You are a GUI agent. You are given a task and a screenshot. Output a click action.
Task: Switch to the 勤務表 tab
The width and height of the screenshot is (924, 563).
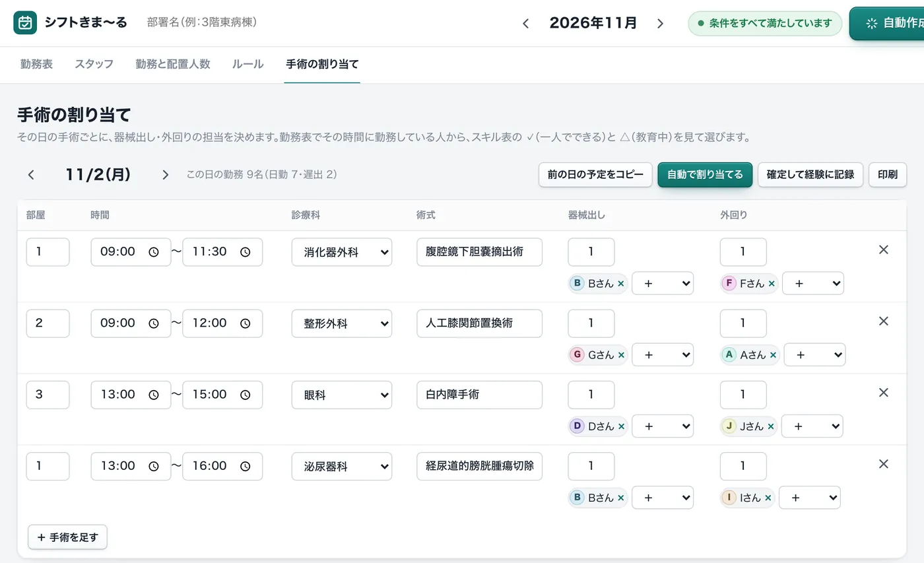coord(36,64)
